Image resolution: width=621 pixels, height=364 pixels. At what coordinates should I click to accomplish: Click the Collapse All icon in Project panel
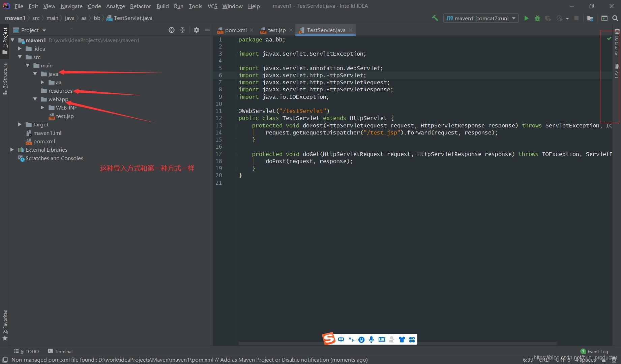[x=182, y=30]
